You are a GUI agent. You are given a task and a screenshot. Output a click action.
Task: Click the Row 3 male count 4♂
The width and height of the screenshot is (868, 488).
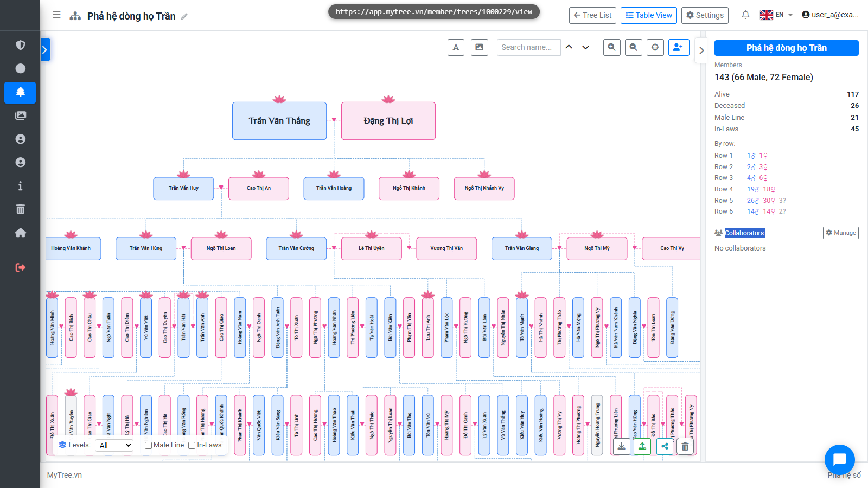[x=751, y=178]
